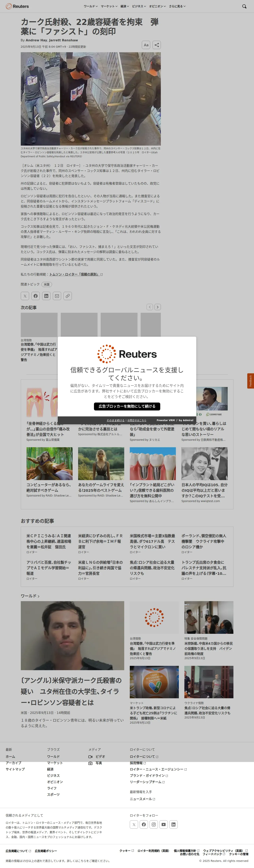
Task: Expand the ワールド header menu
Action: [91, 6]
